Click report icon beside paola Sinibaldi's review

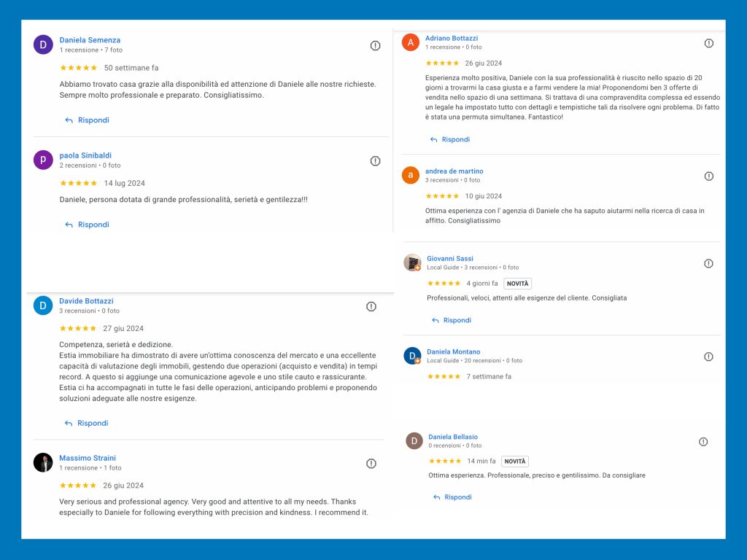[375, 160]
